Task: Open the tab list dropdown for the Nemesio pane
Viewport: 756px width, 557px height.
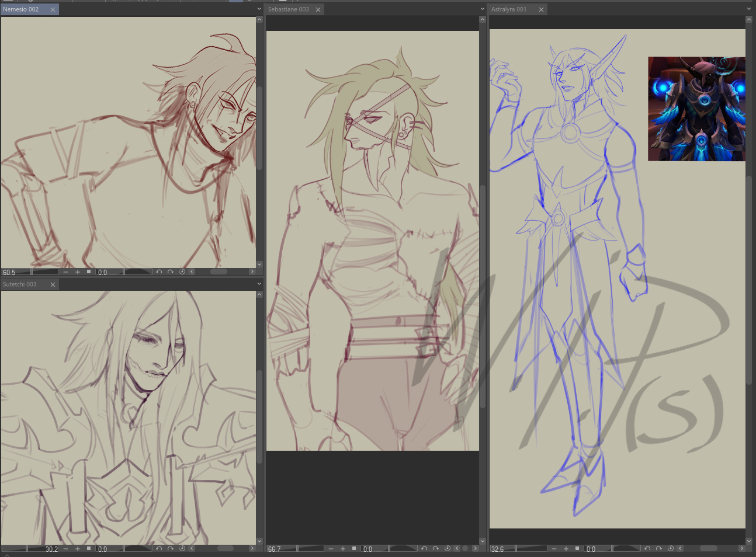Action: click(259, 9)
